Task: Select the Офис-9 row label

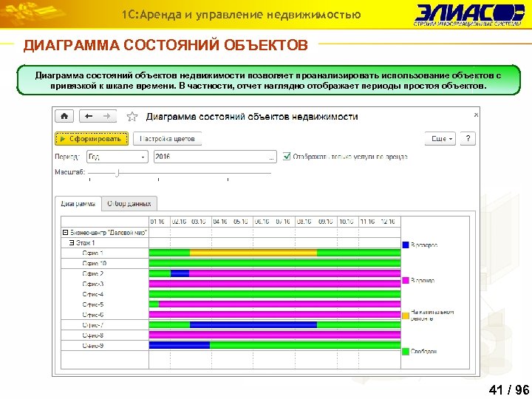Action: tap(92, 346)
